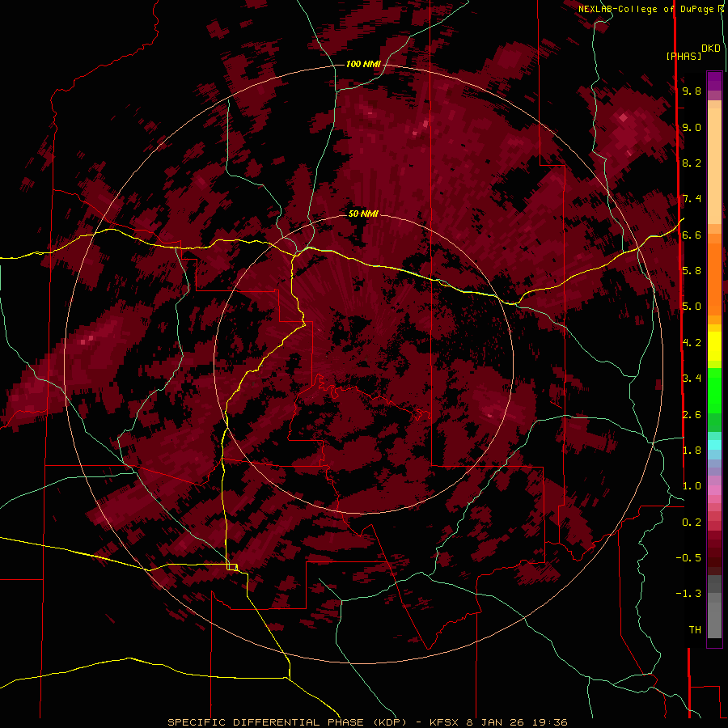Click the 7.4 value on the scale
The image size is (728, 728).
692,199
